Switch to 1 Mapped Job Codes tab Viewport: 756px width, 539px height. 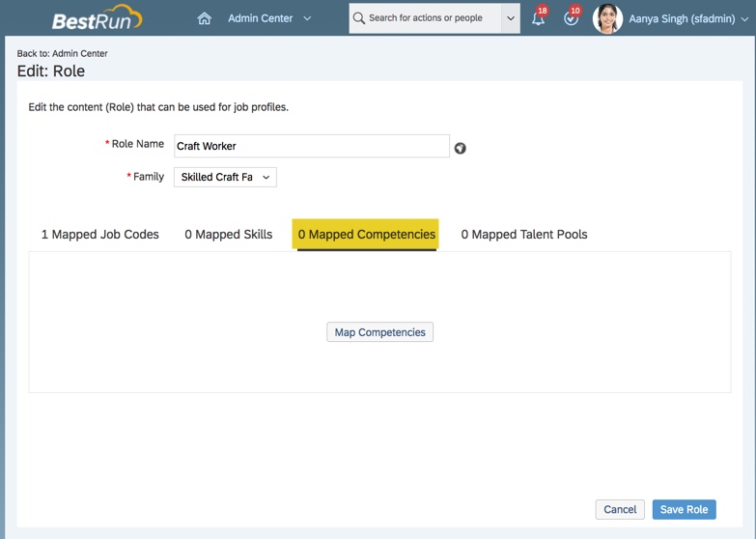(x=100, y=234)
